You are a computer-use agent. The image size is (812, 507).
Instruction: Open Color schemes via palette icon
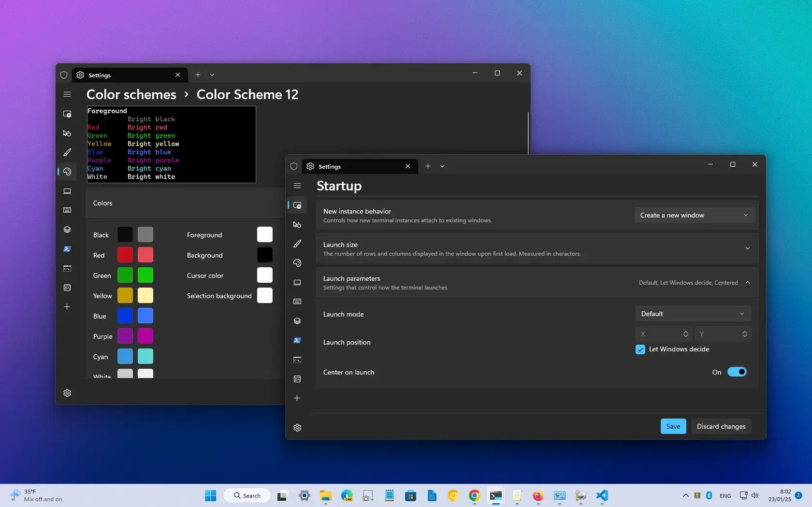(297, 263)
